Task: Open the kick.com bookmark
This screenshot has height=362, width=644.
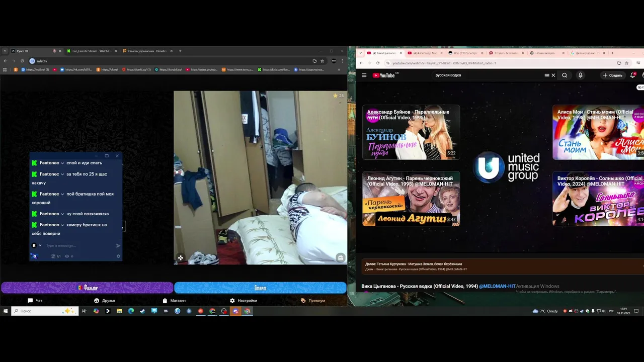Action: 274,69
